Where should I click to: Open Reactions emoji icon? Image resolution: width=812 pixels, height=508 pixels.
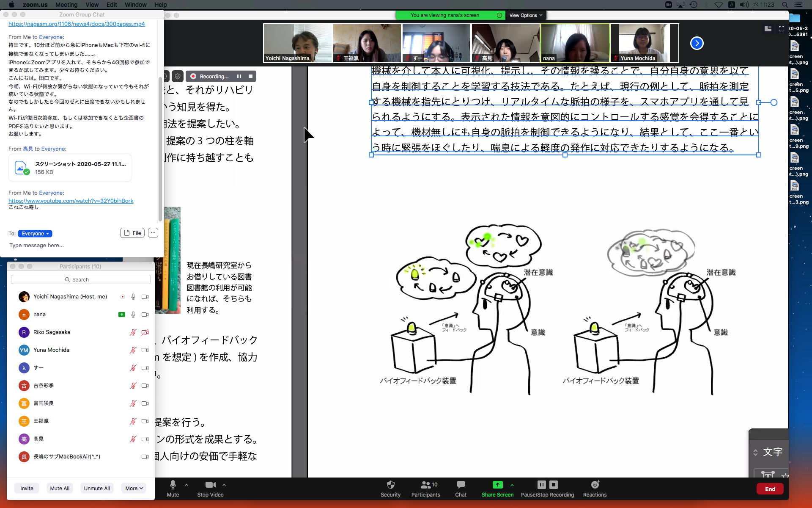click(595, 485)
